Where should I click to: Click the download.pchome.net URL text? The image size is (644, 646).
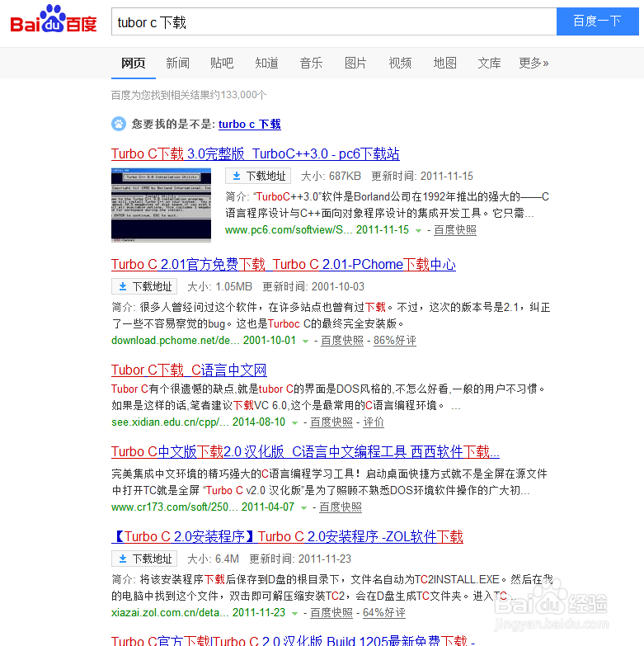click(x=176, y=340)
